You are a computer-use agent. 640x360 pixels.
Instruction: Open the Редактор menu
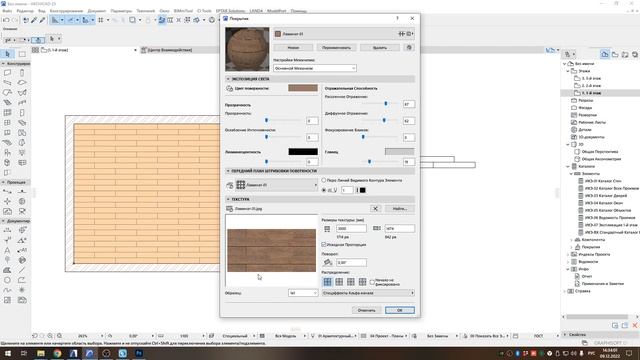point(25,11)
